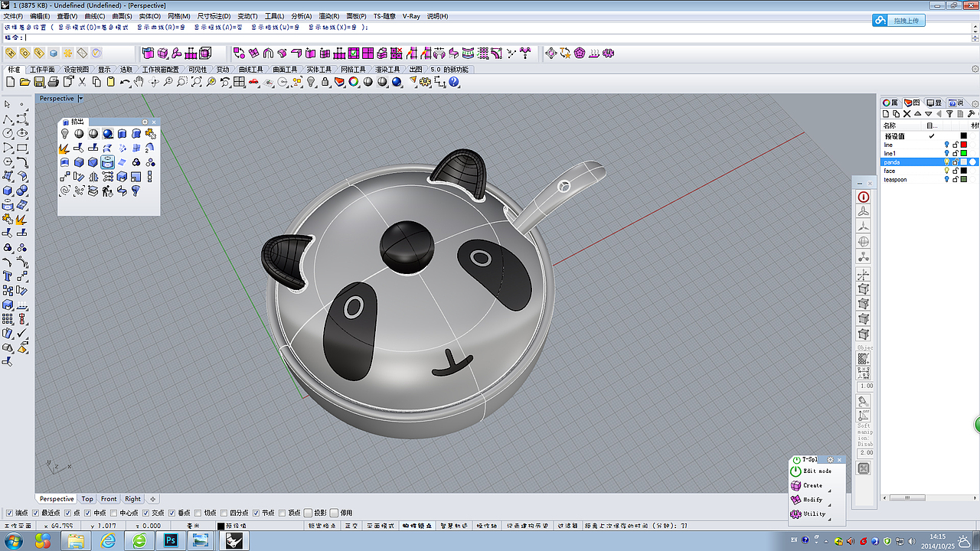Open the V-Ray menu

point(411,16)
